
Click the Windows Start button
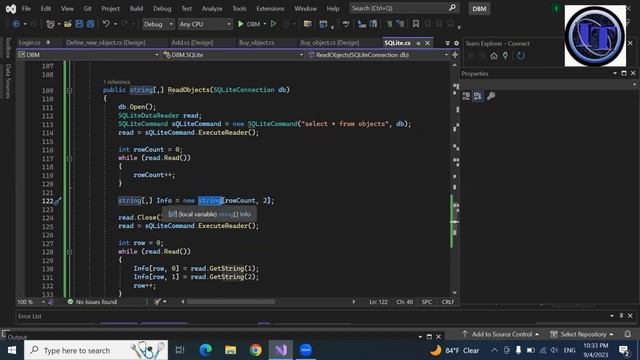click(x=11, y=350)
